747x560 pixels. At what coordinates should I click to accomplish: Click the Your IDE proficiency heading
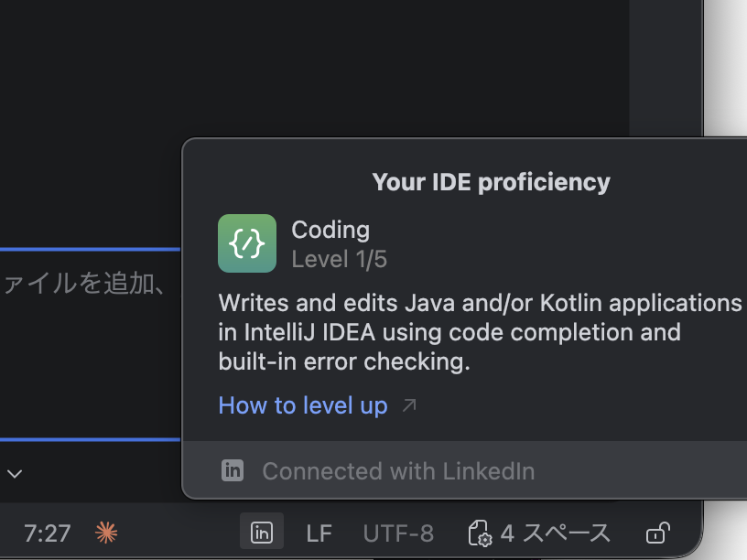tap(492, 182)
